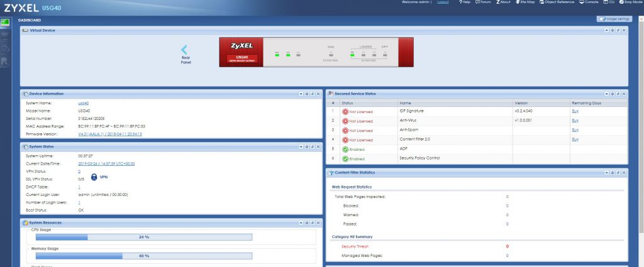The width and height of the screenshot is (644, 267).
Task: Open Virtual Device widget settings gear
Action: click(x=613, y=30)
